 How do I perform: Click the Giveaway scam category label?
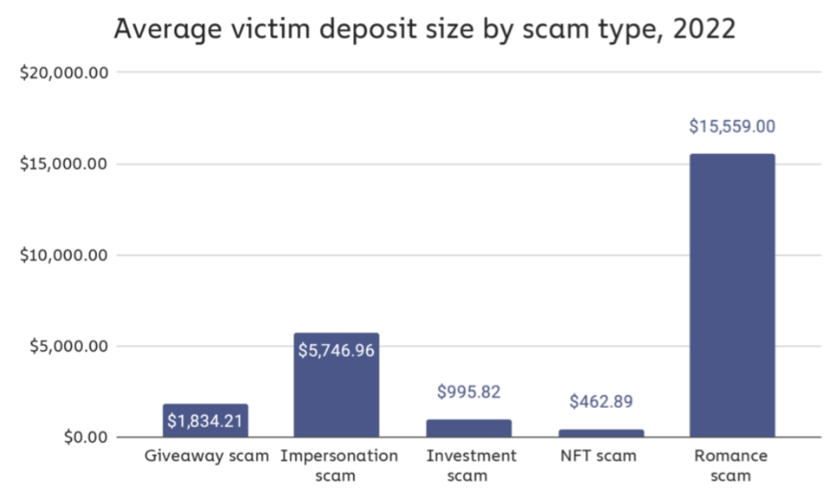click(x=206, y=456)
